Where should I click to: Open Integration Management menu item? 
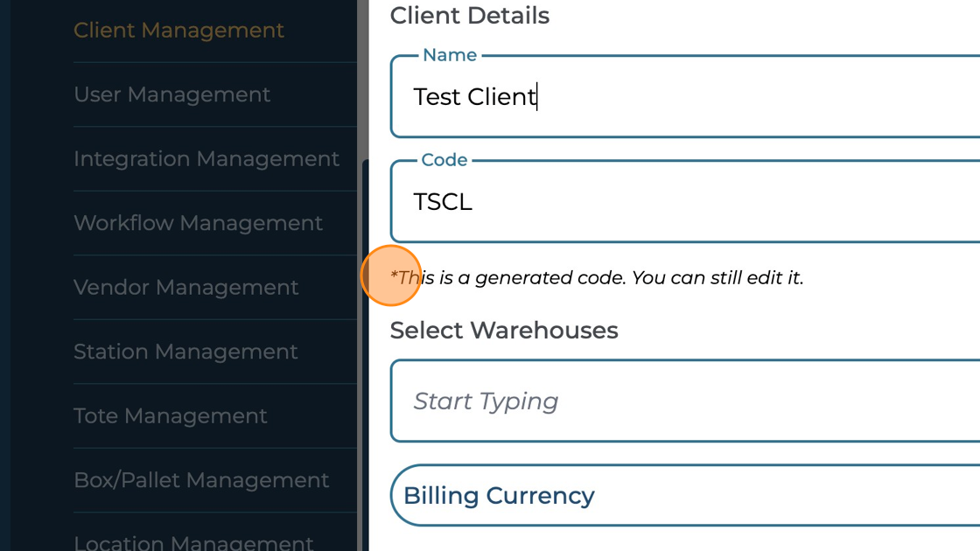pyautogui.click(x=206, y=159)
